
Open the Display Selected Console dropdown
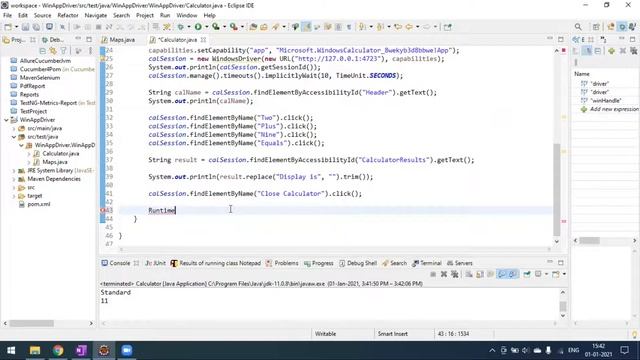click(x=546, y=274)
